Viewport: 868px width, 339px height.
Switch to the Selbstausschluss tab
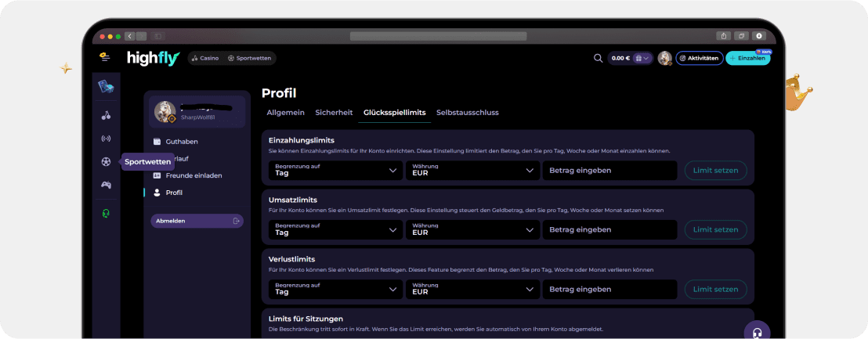tap(467, 113)
